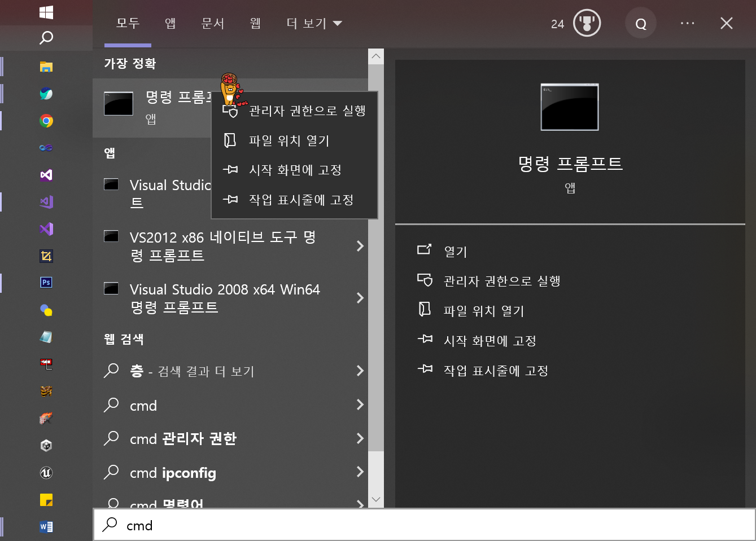This screenshot has width=756, height=541.
Task: Click the search box containing cmd
Action: tap(424, 525)
